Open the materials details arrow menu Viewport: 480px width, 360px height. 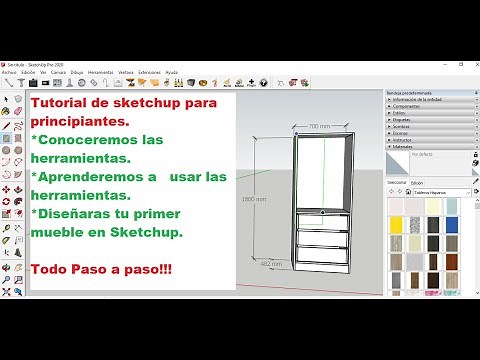(x=476, y=191)
